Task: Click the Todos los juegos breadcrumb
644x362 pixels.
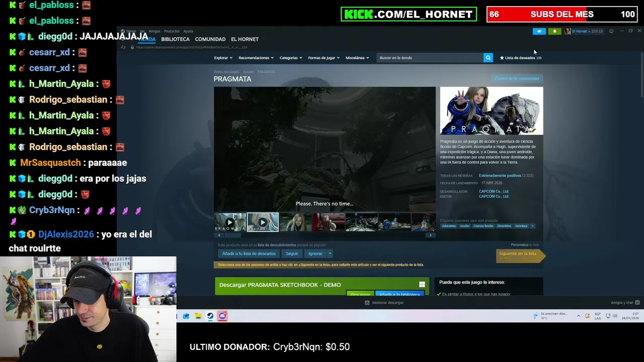Action: pos(226,72)
